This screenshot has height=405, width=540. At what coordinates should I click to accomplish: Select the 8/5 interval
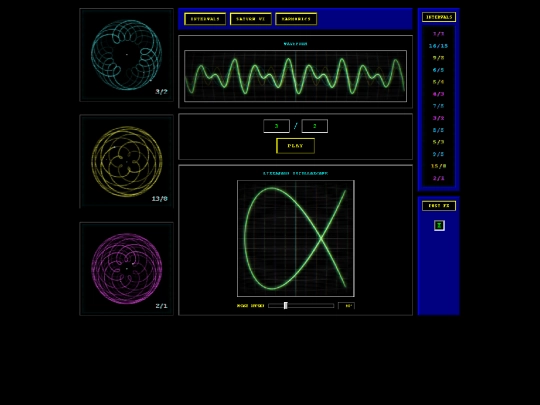tap(438, 130)
